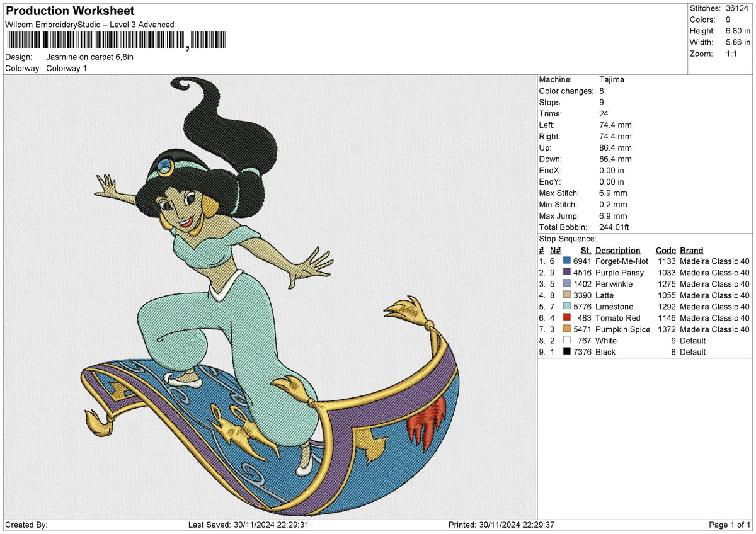Screen dimensions: 756x534
Task: Click the 'Stop Sequence:' heading
Action: point(568,239)
